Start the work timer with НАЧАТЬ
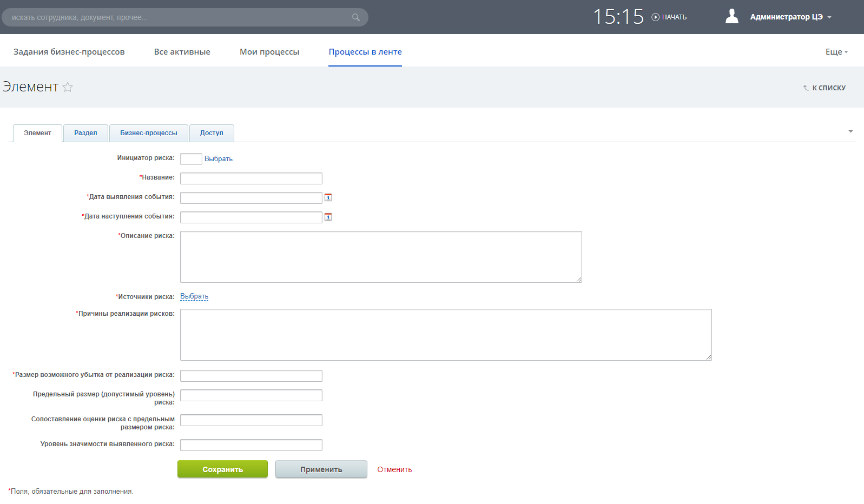 669,17
